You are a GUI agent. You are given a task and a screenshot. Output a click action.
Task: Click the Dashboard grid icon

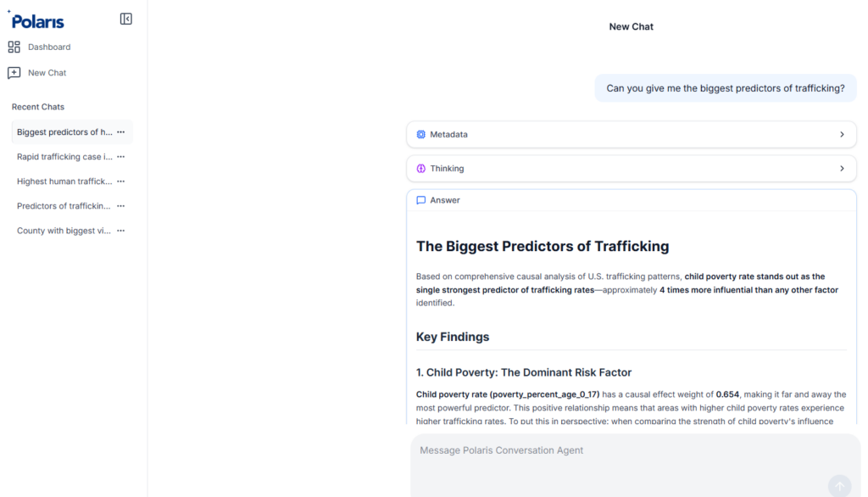click(14, 47)
